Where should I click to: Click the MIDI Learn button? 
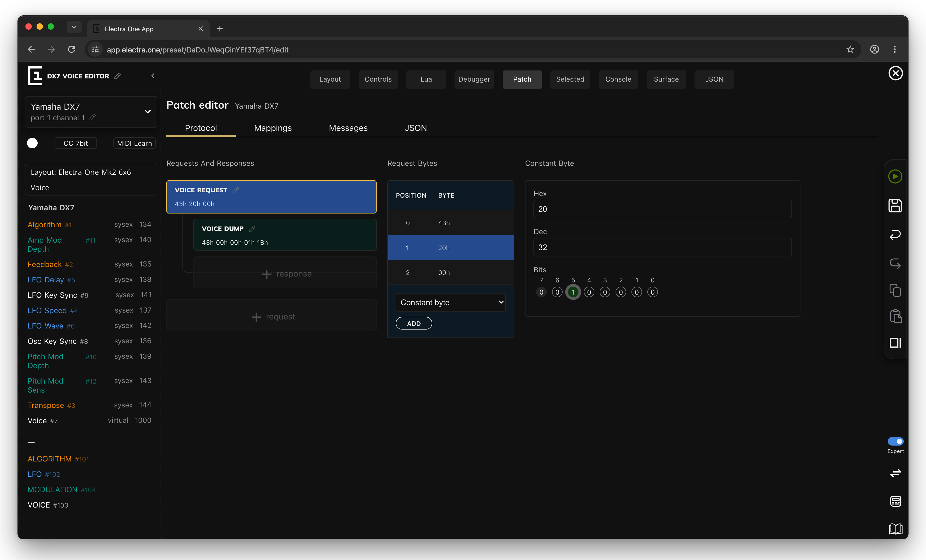point(134,143)
